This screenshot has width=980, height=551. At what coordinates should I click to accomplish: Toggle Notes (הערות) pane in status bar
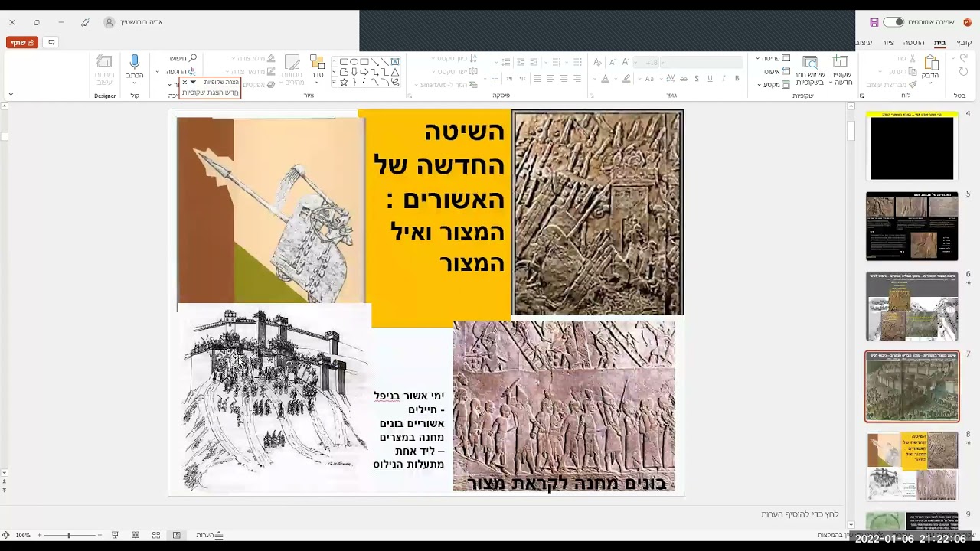coord(210,535)
